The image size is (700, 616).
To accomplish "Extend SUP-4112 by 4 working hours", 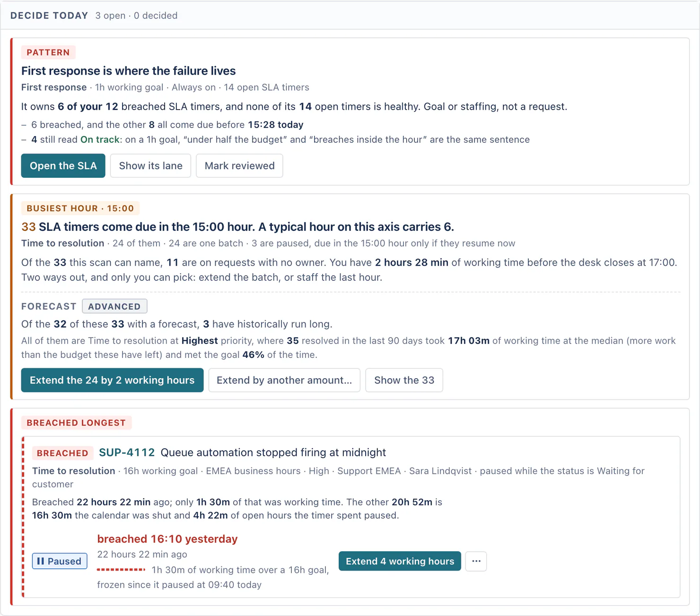I will tap(400, 561).
